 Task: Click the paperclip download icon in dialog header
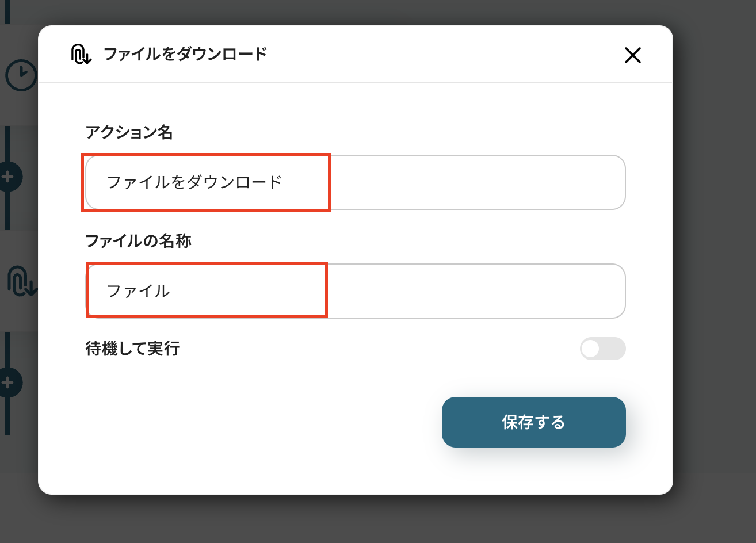tap(81, 55)
